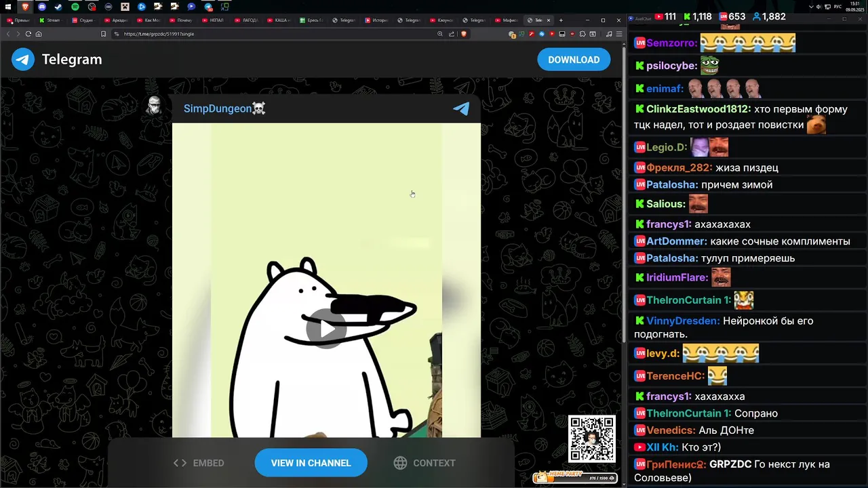Screen dimensions: 868x488
Task: Go back in the browser
Action: [x=8, y=34]
